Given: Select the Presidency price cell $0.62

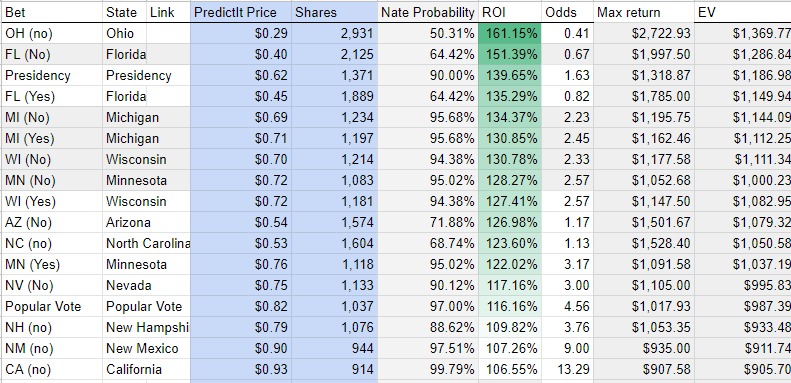Looking at the screenshot, I should coord(241,75).
